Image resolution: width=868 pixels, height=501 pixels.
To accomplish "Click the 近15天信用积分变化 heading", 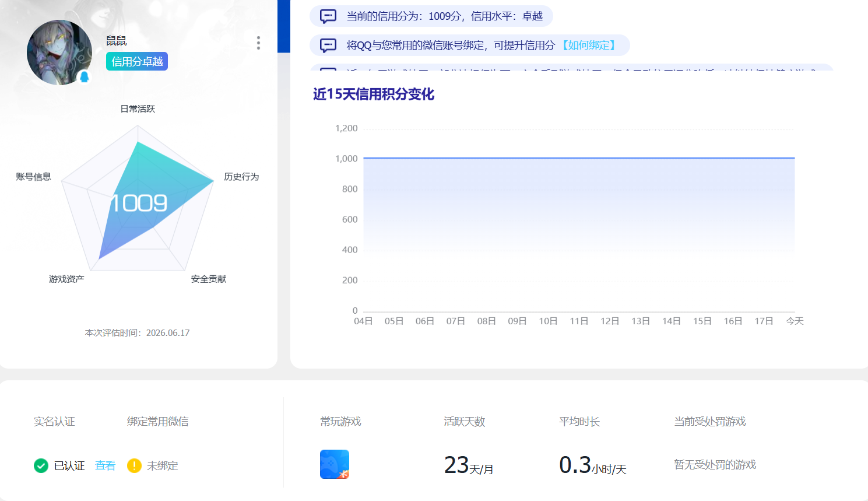I will [374, 94].
